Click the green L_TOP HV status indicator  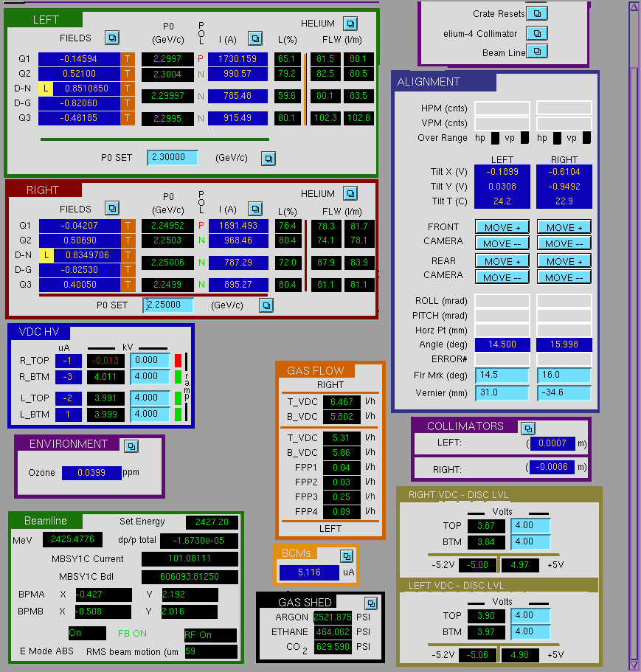click(179, 398)
